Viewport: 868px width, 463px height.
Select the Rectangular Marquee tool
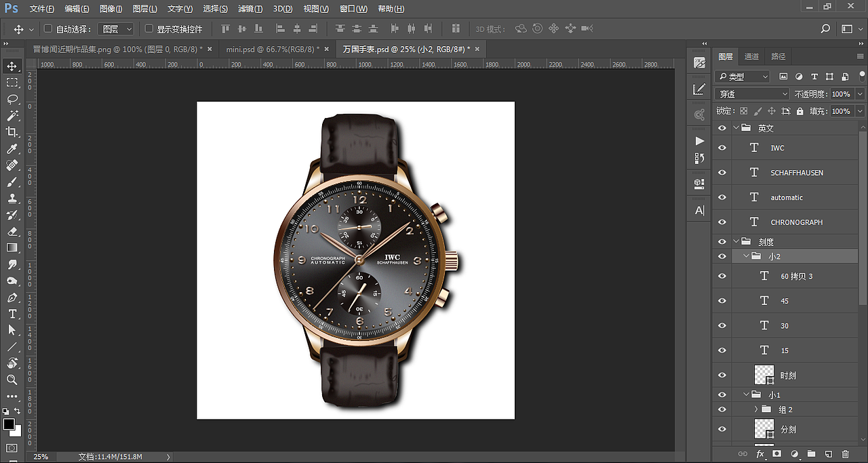pyautogui.click(x=12, y=83)
